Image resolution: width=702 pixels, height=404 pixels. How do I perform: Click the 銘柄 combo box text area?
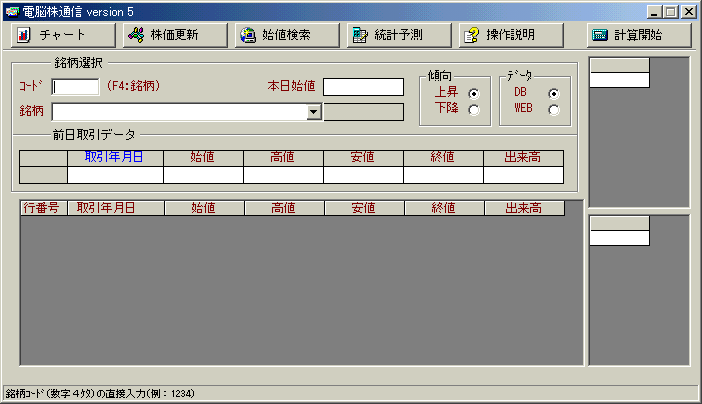[x=180, y=112]
